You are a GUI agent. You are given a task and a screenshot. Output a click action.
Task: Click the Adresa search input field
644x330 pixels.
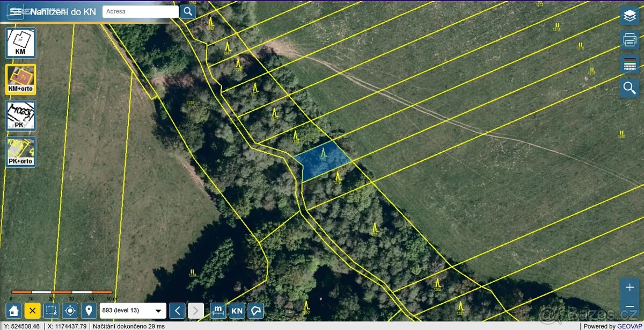coord(141,11)
